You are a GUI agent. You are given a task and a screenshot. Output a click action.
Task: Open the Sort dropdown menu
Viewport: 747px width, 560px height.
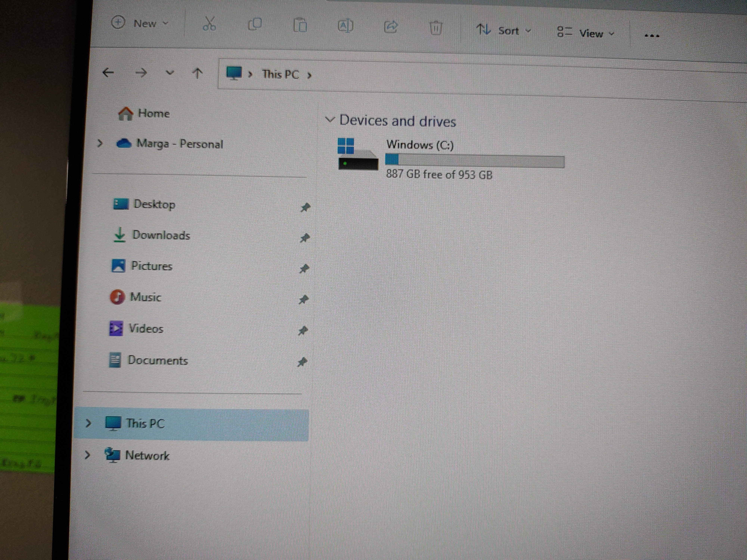503,31
